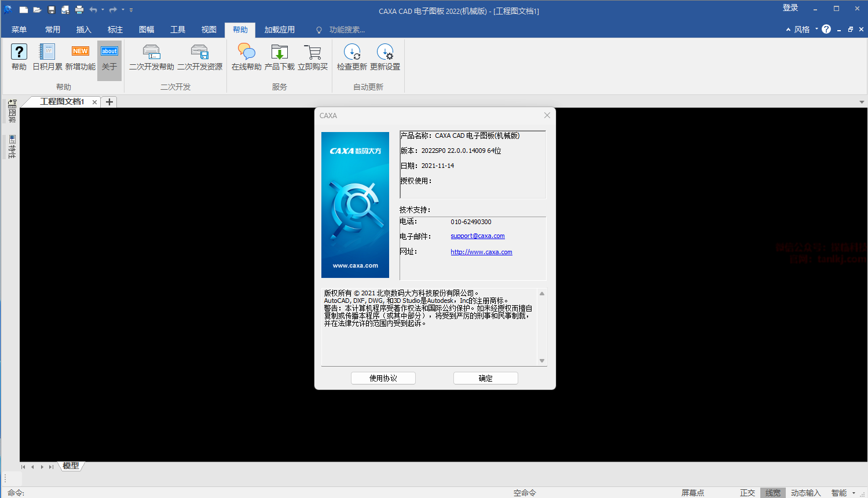Open the 视图 ribbon tab

[209, 30]
